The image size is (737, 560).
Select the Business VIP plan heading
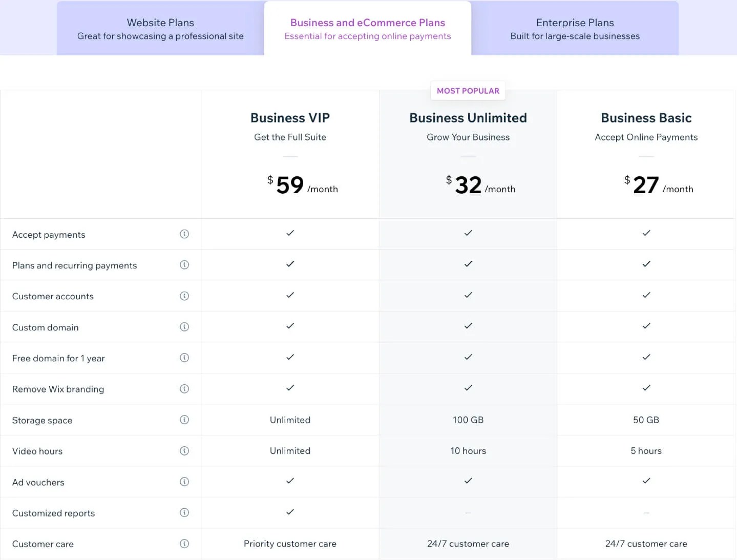tap(290, 118)
